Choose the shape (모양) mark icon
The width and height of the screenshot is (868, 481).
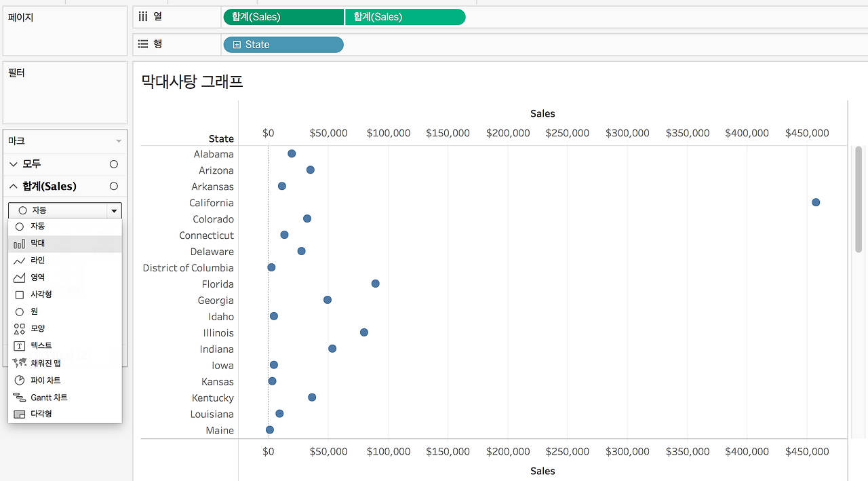[20, 328]
